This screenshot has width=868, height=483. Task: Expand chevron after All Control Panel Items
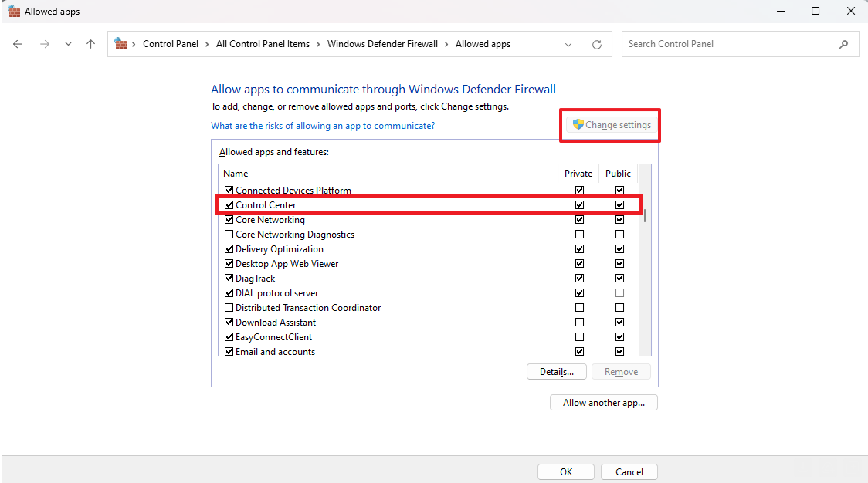coord(318,44)
